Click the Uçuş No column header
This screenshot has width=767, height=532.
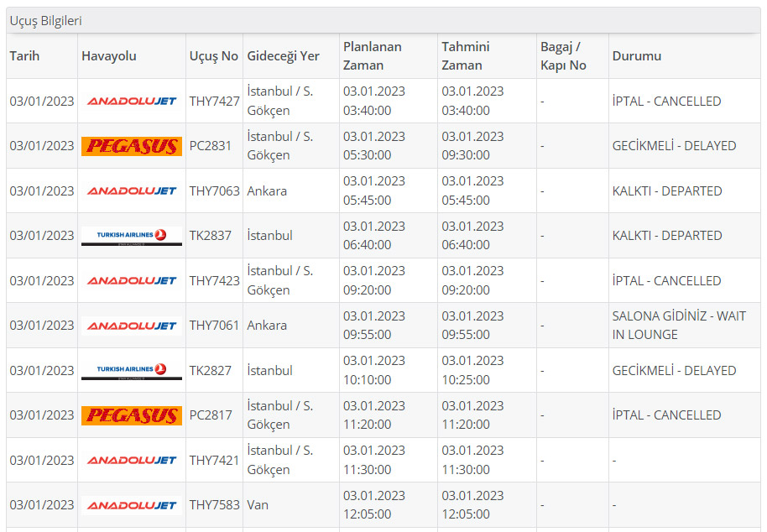(x=213, y=56)
